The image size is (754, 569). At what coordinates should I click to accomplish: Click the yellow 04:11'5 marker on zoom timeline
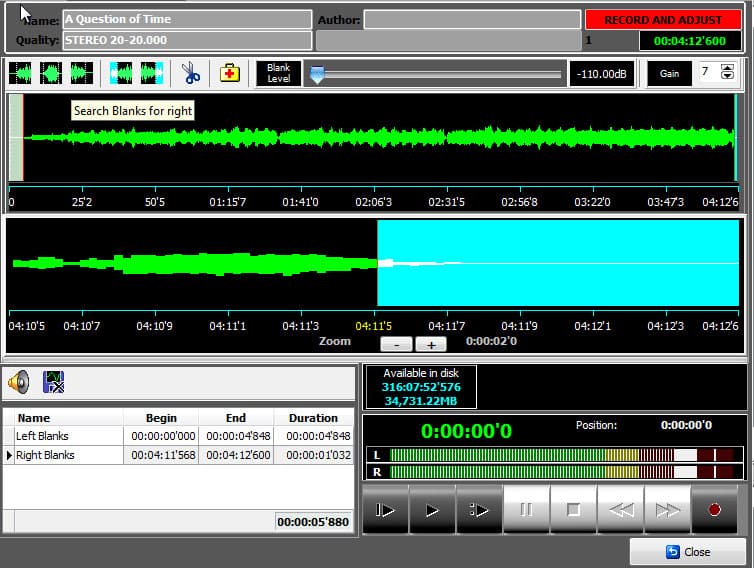(x=374, y=326)
